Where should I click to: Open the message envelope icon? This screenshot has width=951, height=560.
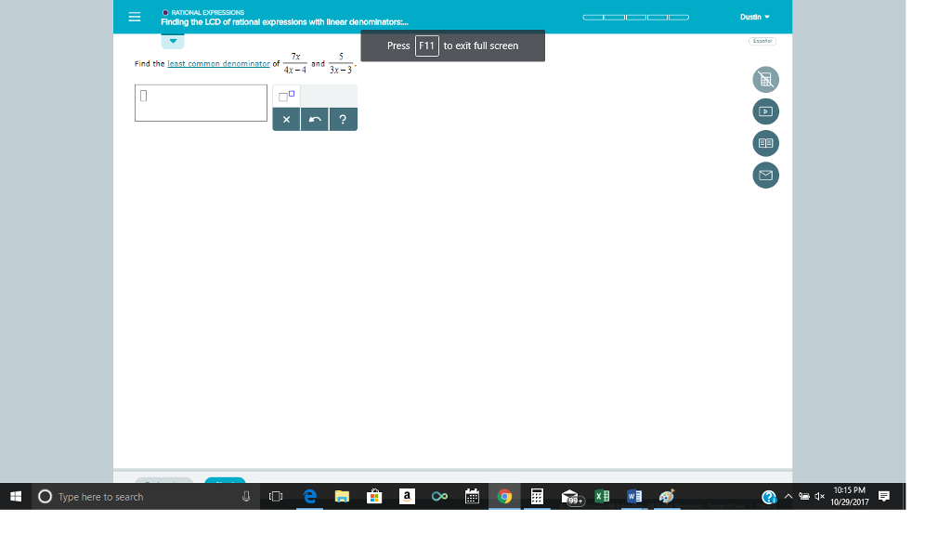(765, 175)
